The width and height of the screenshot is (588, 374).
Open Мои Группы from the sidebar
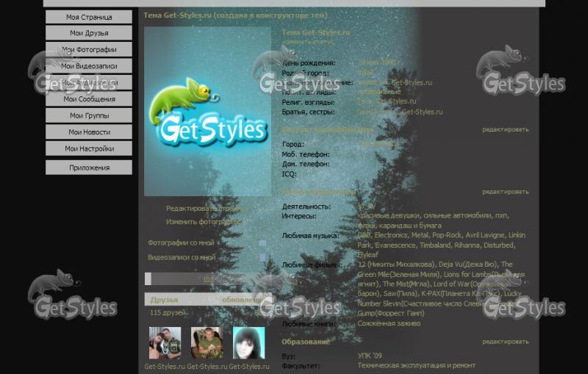(x=89, y=115)
